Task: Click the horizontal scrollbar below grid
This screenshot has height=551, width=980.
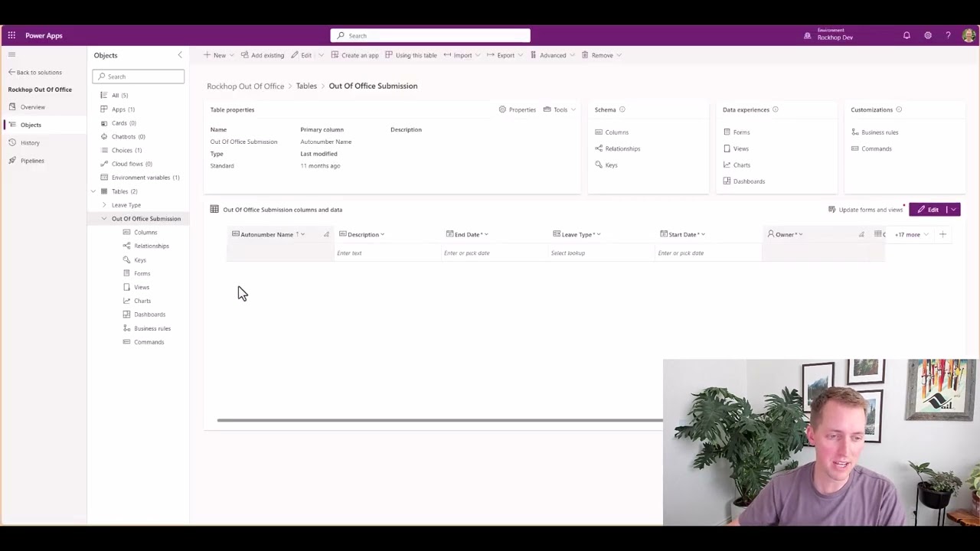Action: [x=440, y=420]
